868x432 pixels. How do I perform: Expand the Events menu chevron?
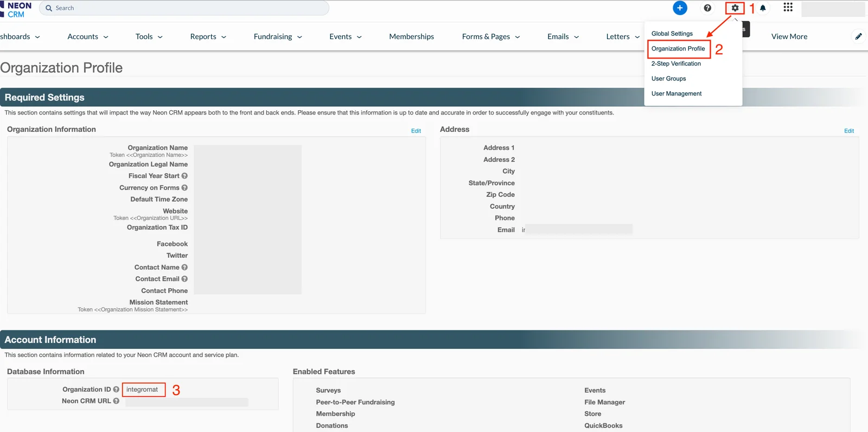coord(359,37)
